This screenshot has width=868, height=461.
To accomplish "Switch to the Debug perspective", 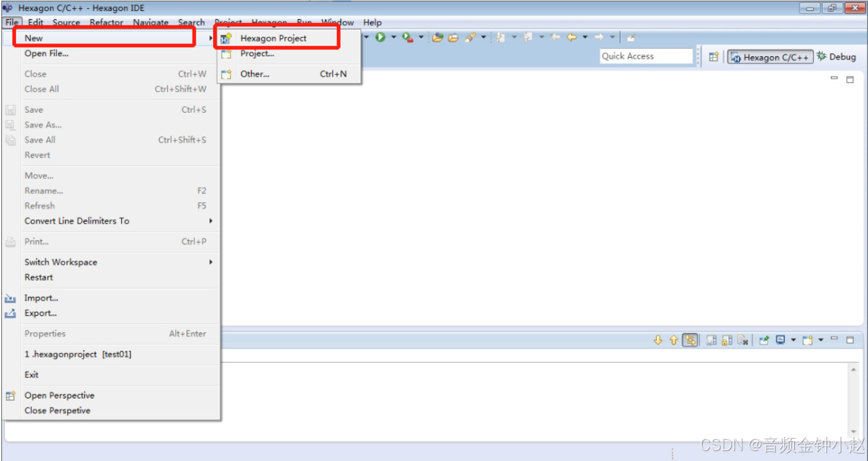I will coord(836,56).
